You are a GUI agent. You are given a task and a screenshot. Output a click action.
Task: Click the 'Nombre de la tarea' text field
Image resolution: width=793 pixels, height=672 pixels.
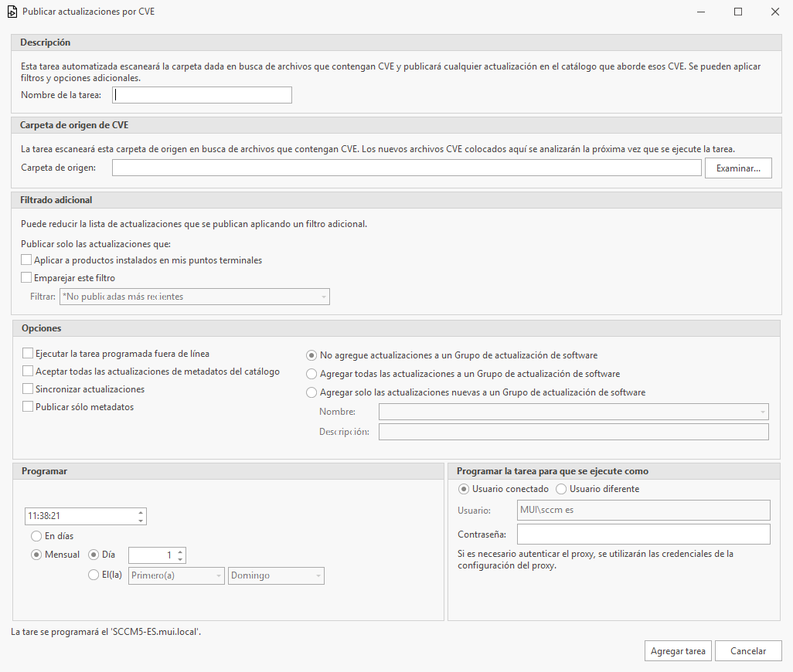pyautogui.click(x=203, y=95)
